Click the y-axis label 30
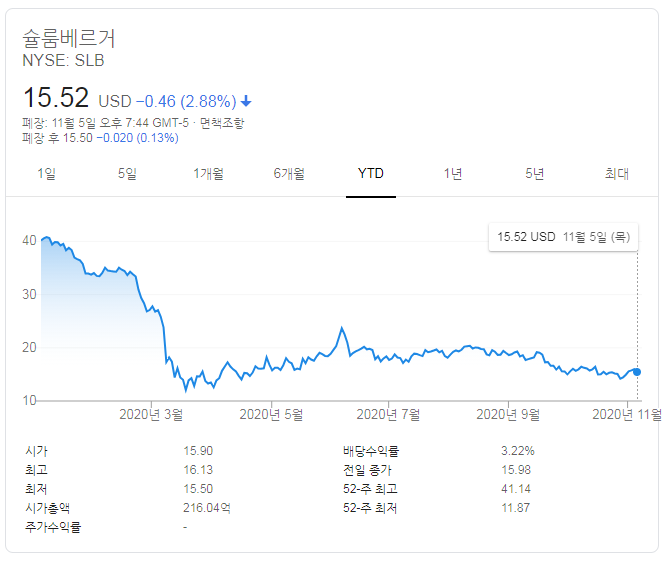This screenshot has width=663, height=561. [x=29, y=294]
